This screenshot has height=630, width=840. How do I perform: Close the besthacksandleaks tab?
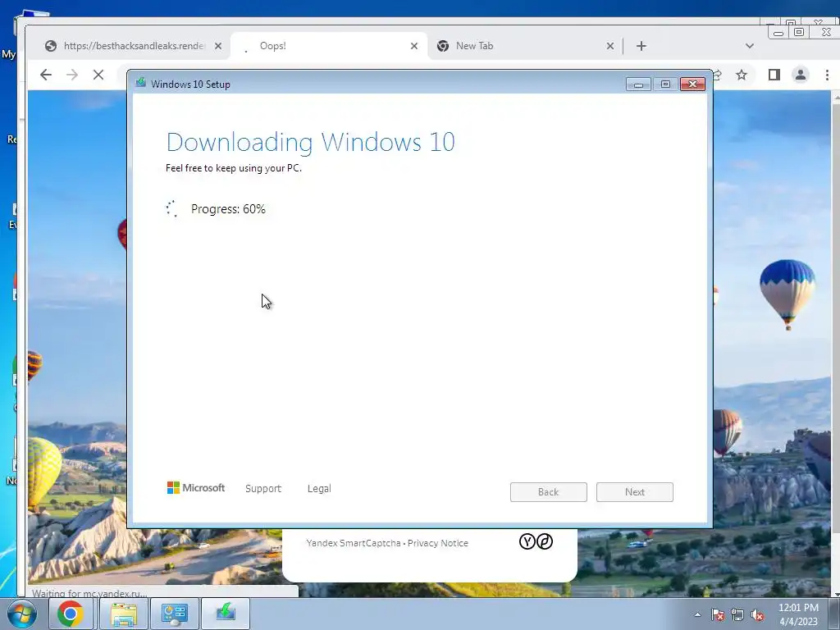pos(218,46)
